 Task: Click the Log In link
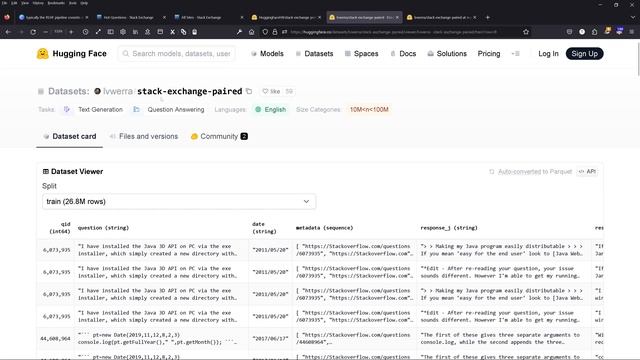tap(548, 53)
